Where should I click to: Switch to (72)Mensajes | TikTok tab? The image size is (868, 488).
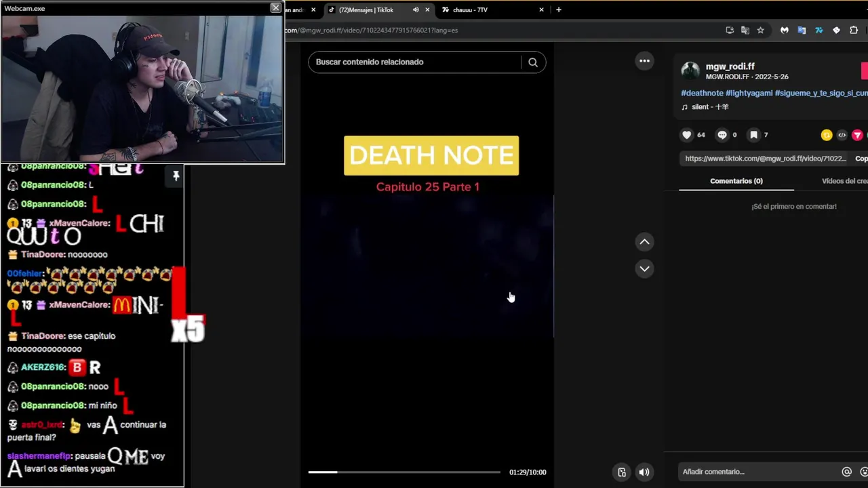[378, 9]
